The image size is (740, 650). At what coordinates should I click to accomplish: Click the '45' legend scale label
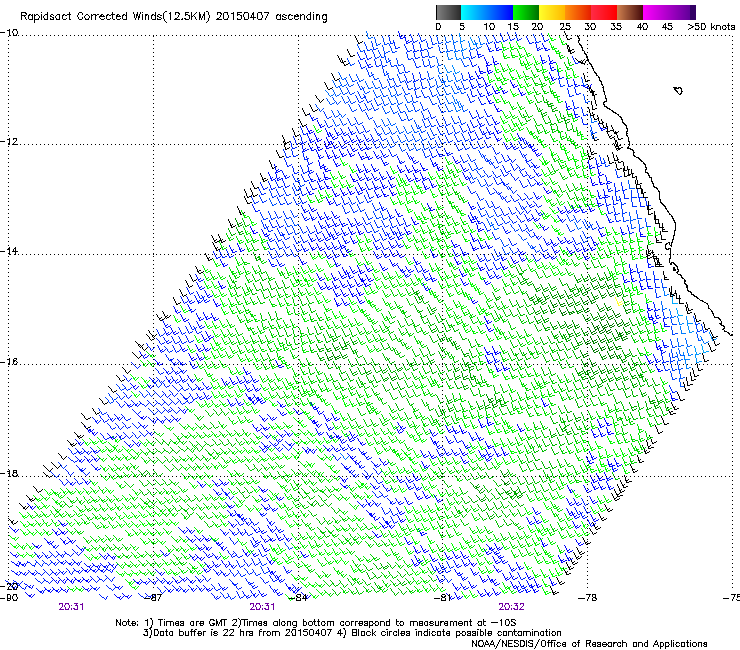(667, 27)
